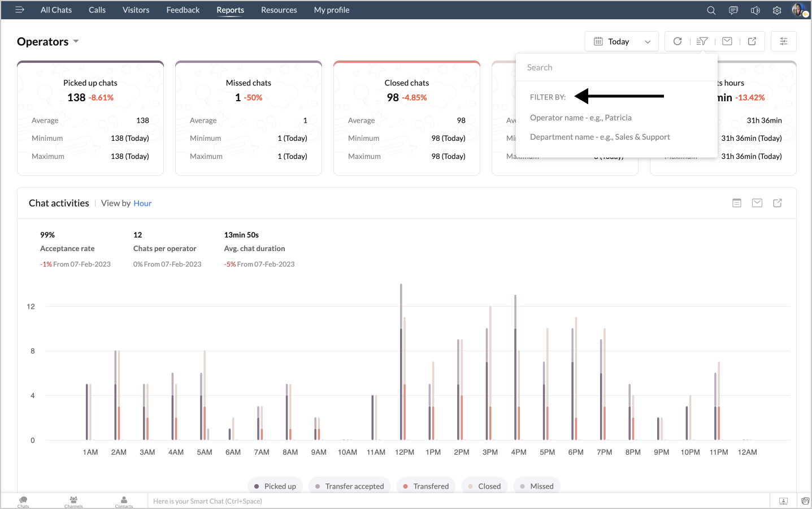The width and height of the screenshot is (812, 509).
Task: Click the filter Search input field
Action: [616, 67]
